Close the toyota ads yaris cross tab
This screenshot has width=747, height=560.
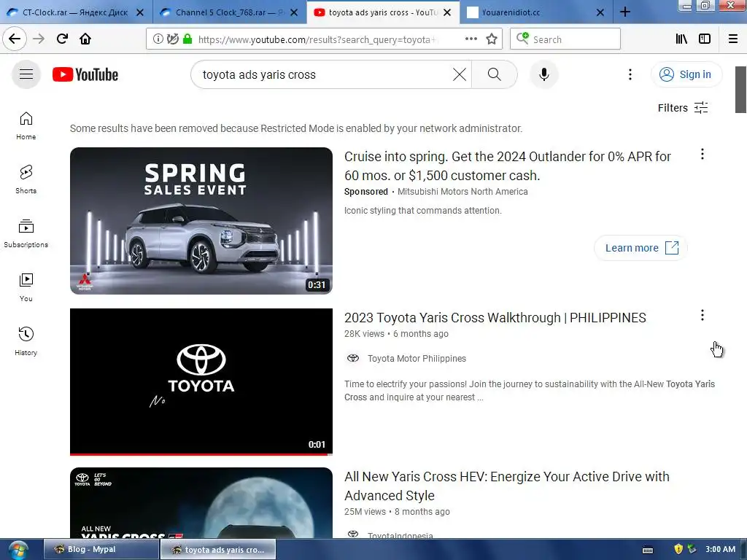tap(447, 12)
